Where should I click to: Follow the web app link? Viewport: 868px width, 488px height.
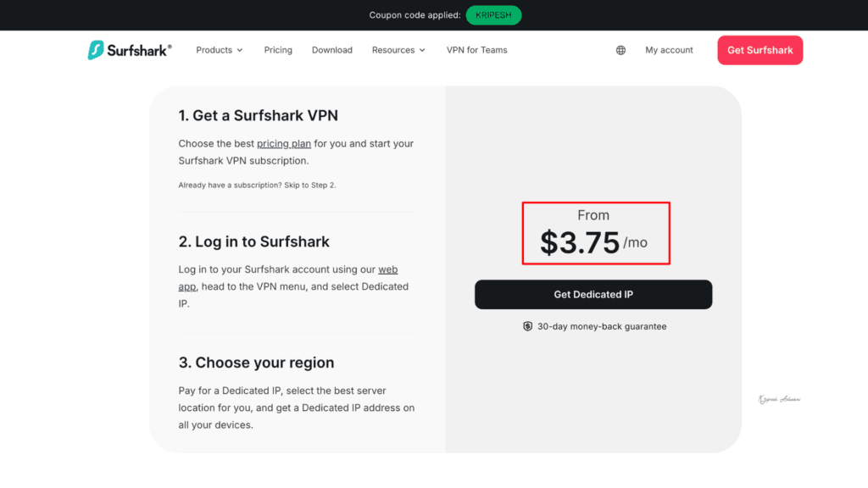coord(387,269)
